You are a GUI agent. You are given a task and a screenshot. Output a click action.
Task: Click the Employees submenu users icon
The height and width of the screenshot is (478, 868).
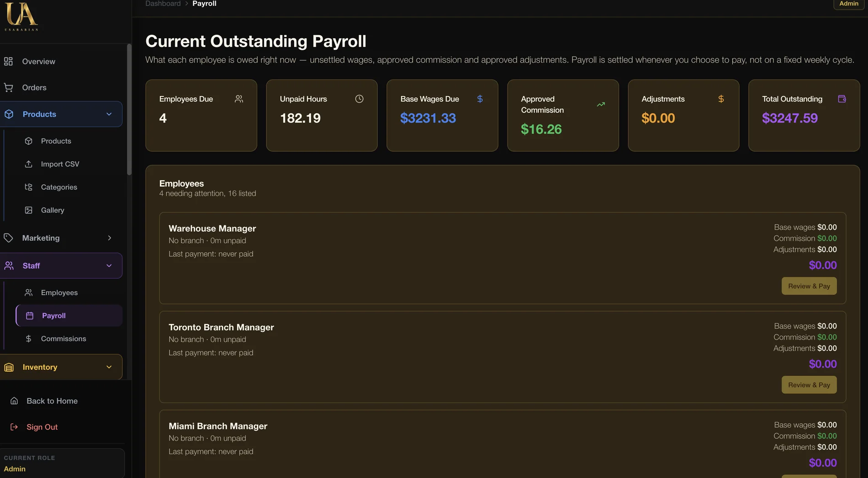(28, 292)
